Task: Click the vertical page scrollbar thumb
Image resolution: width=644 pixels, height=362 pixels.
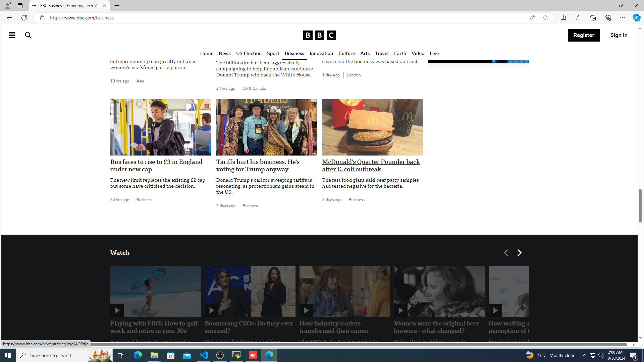Action: point(640,206)
